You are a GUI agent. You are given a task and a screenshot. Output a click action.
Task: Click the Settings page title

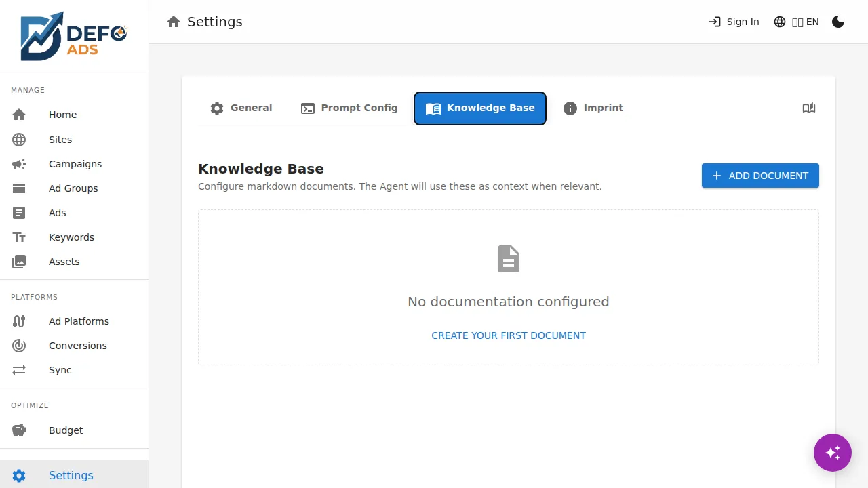(x=215, y=22)
